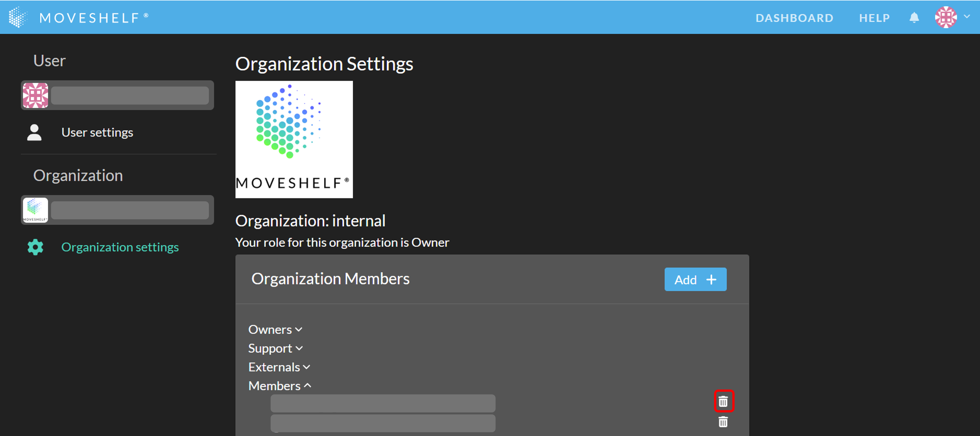Click the Add member button
Image resolution: width=980 pixels, height=436 pixels.
[695, 279]
